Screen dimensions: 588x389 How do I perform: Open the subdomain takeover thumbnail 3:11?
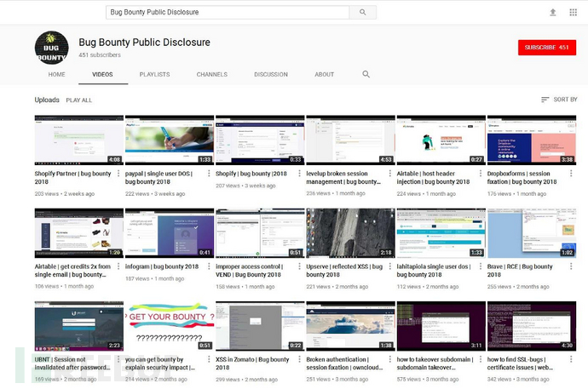(441, 326)
